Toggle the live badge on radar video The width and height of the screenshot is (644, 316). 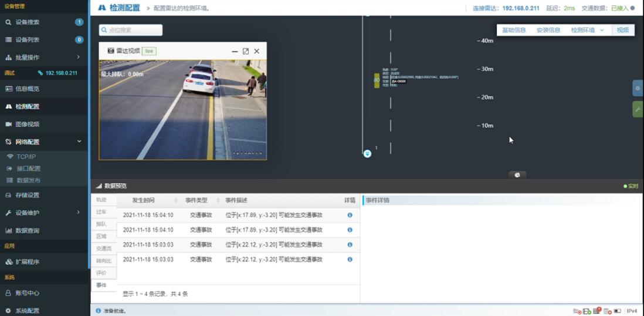pos(149,51)
